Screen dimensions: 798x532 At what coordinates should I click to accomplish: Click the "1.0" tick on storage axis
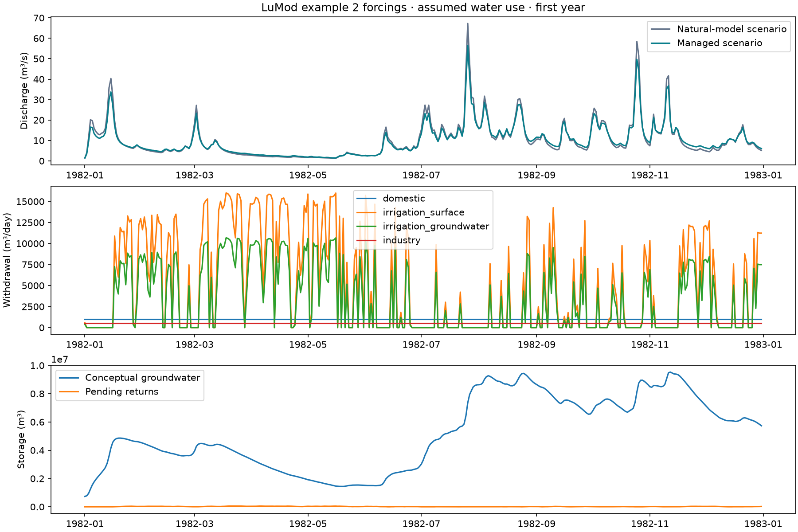[37, 366]
